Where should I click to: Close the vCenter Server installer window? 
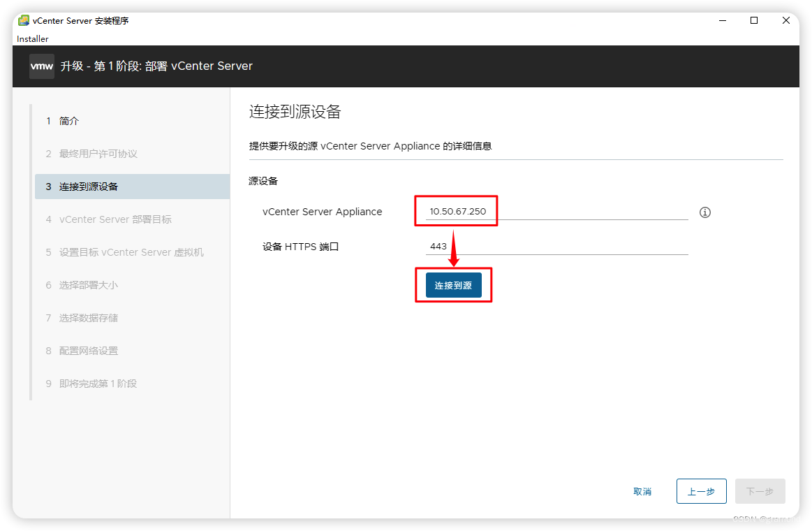coord(785,21)
